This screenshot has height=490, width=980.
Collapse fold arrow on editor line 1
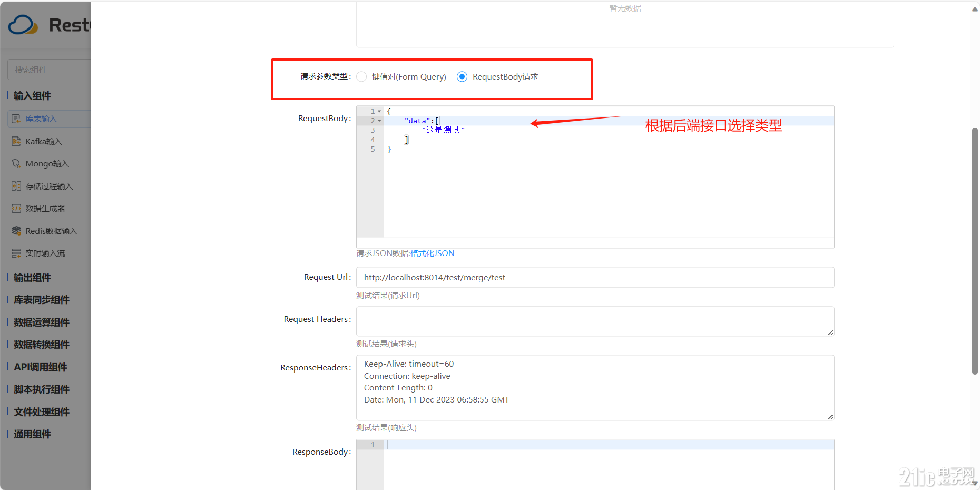point(379,112)
